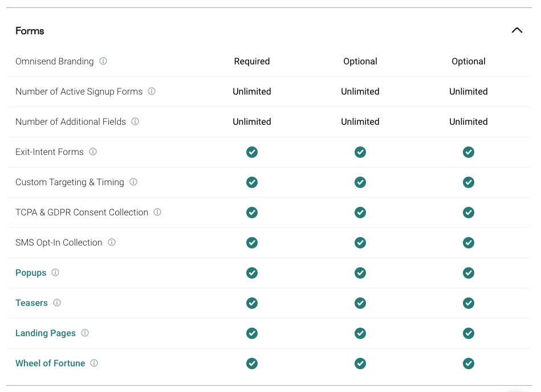Click Landing Pages first column checkmark
The image size is (541, 392).
click(x=252, y=333)
